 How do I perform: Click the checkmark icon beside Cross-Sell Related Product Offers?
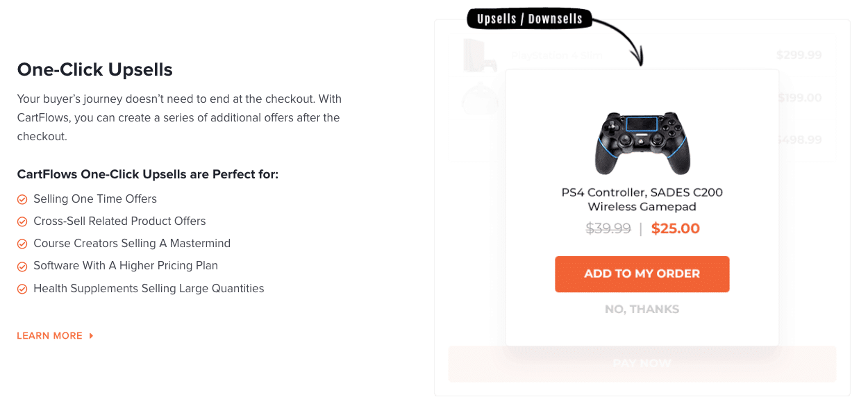(22, 221)
